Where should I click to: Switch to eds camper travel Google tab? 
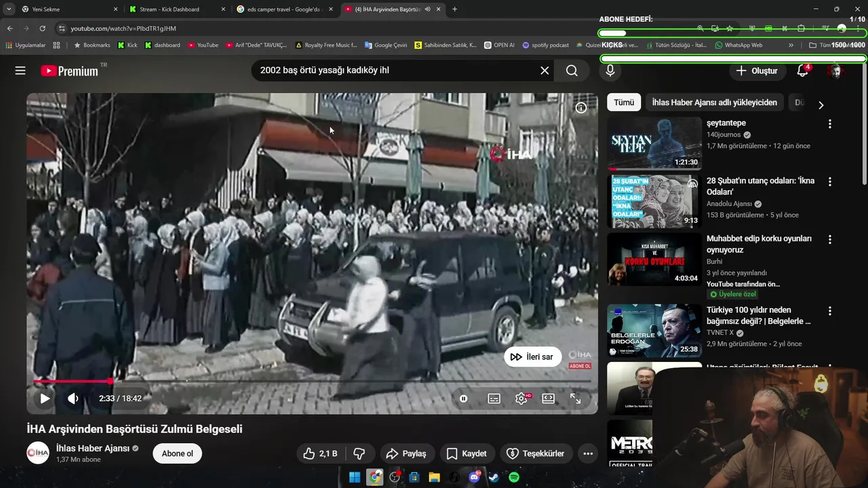(x=285, y=9)
